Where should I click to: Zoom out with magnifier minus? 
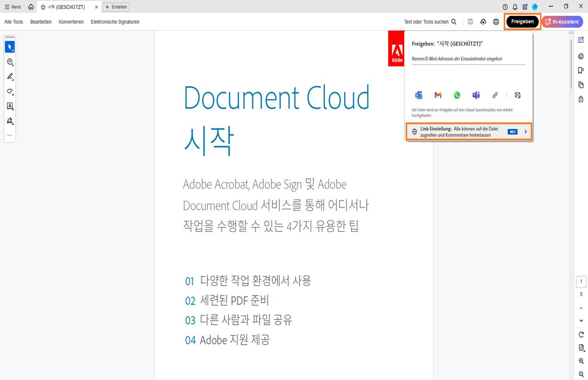(x=581, y=374)
